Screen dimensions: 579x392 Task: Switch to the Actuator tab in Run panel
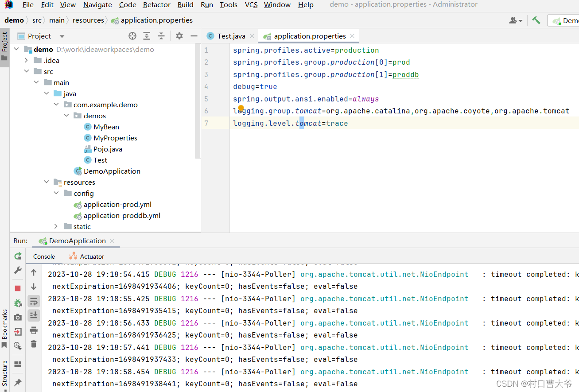pos(87,256)
